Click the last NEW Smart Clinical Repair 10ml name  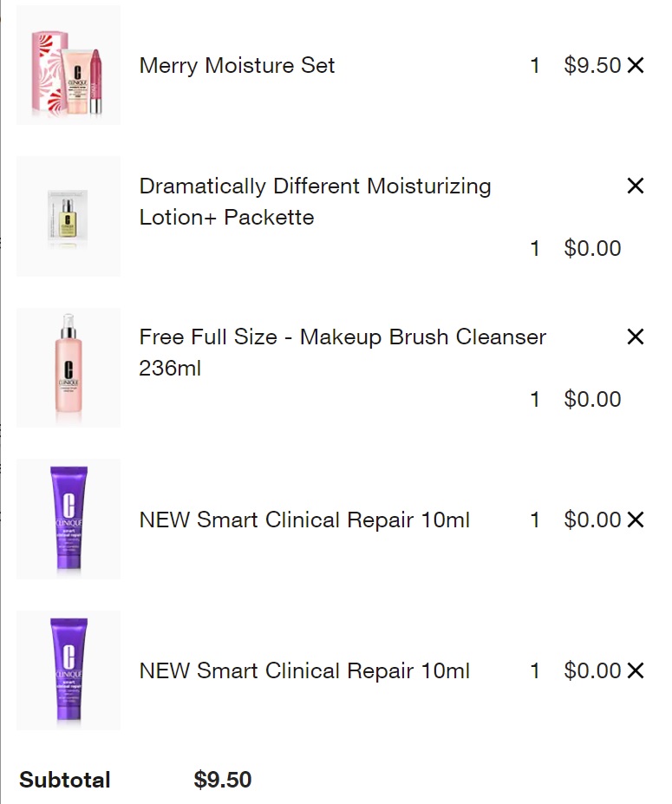pyautogui.click(x=304, y=671)
